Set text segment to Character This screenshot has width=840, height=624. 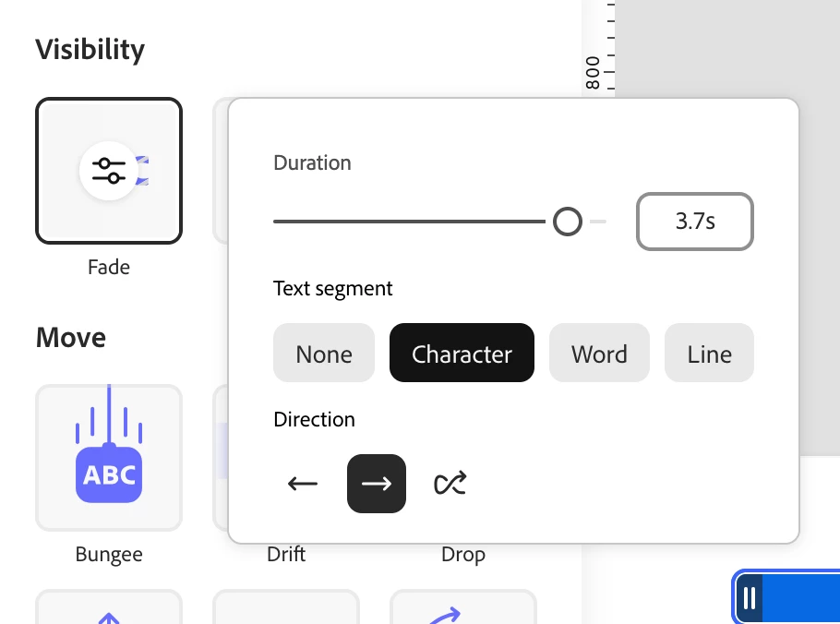[462, 354]
